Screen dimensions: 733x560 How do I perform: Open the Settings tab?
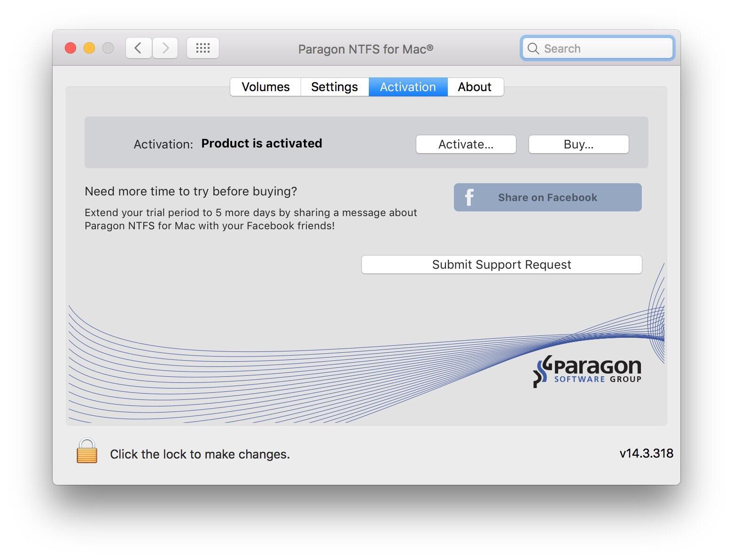coord(335,87)
